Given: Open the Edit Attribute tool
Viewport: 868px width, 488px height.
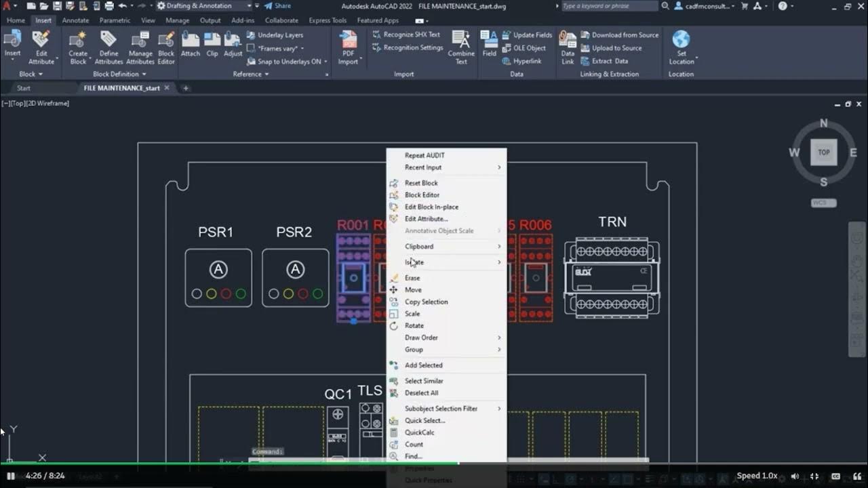Looking at the screenshot, I should [41, 47].
